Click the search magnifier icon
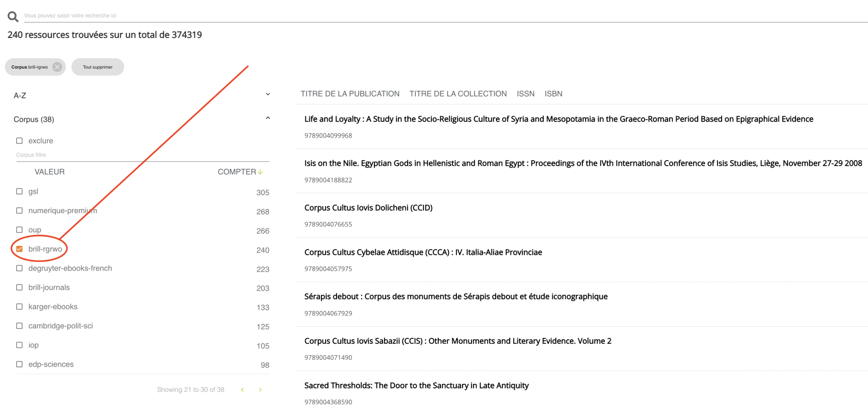This screenshot has height=411, width=868. click(13, 17)
